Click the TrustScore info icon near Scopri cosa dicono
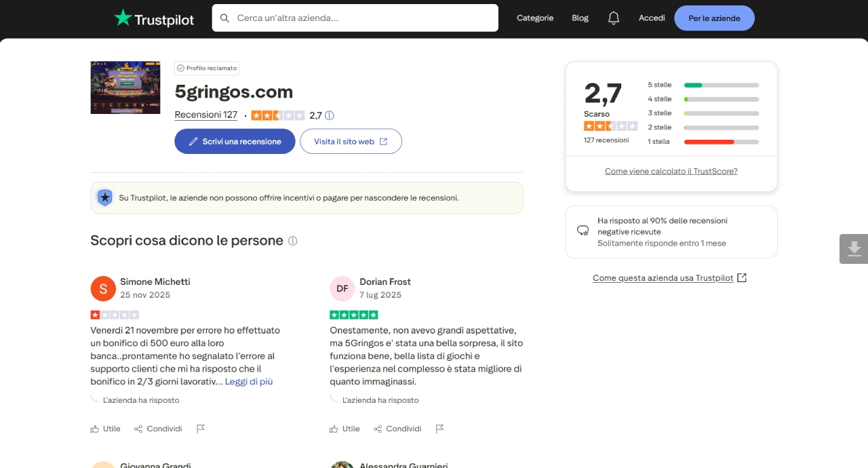The image size is (868, 468). [x=292, y=241]
